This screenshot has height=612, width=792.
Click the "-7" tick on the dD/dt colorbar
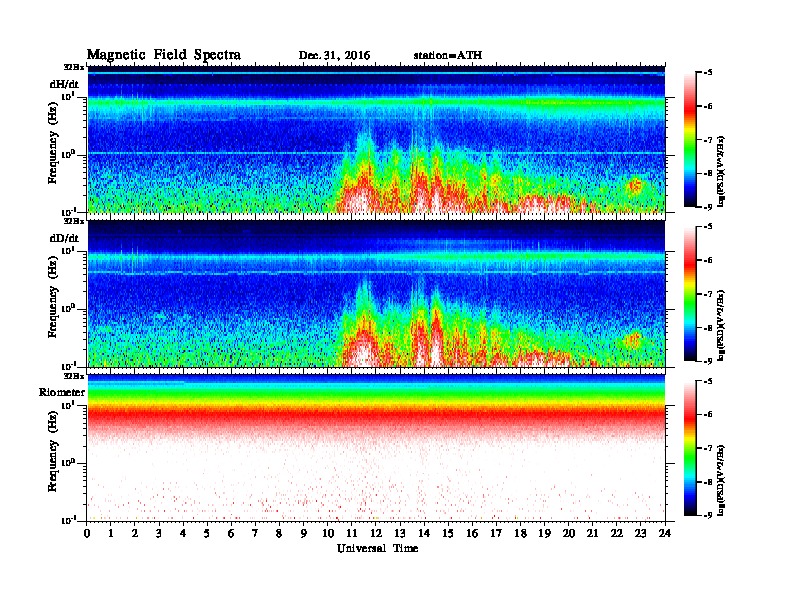pos(708,294)
